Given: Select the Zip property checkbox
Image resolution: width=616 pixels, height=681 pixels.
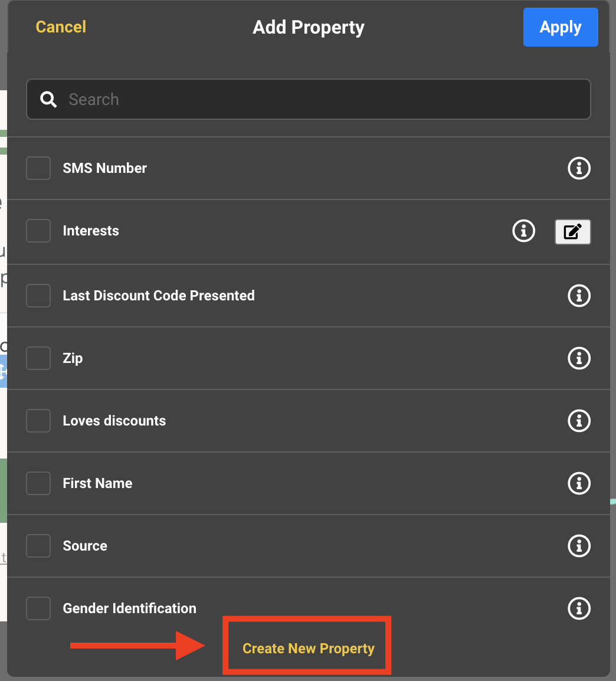Looking at the screenshot, I should tap(38, 358).
